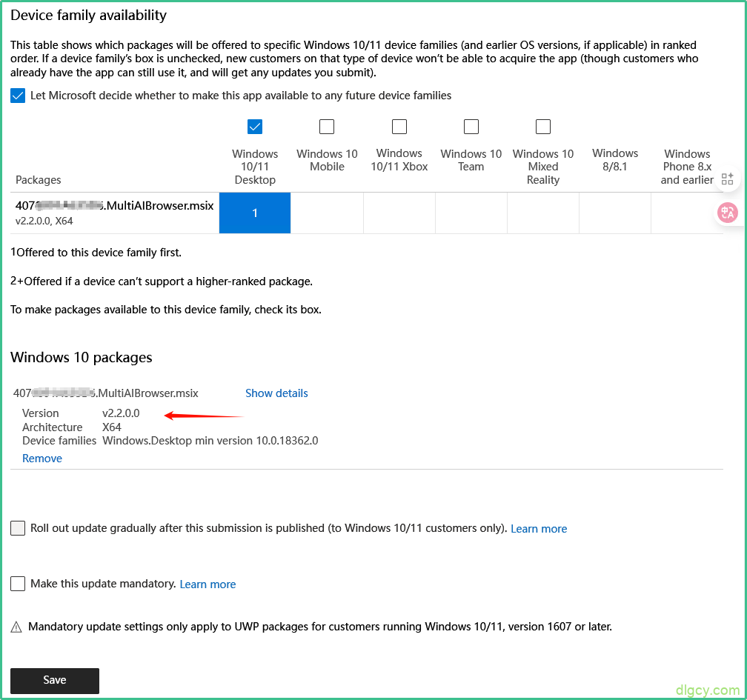Click the pink translate icon on right edge
The height and width of the screenshot is (700, 747).
point(727,213)
